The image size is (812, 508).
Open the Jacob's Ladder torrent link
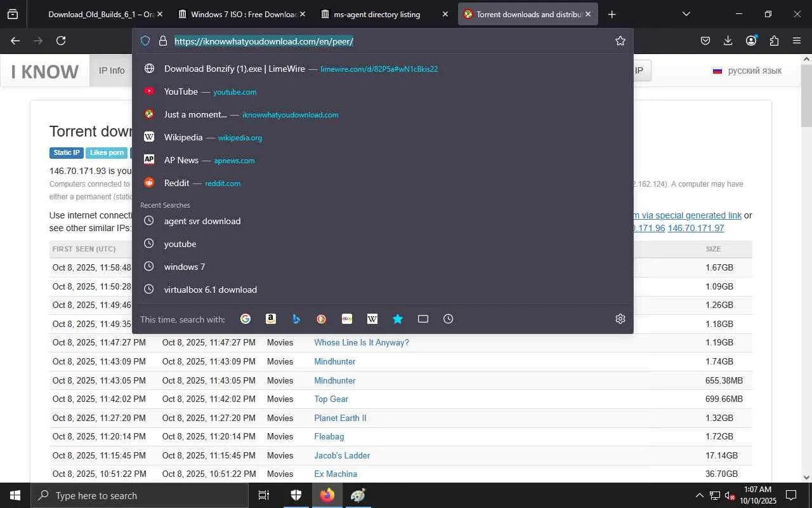click(x=342, y=455)
